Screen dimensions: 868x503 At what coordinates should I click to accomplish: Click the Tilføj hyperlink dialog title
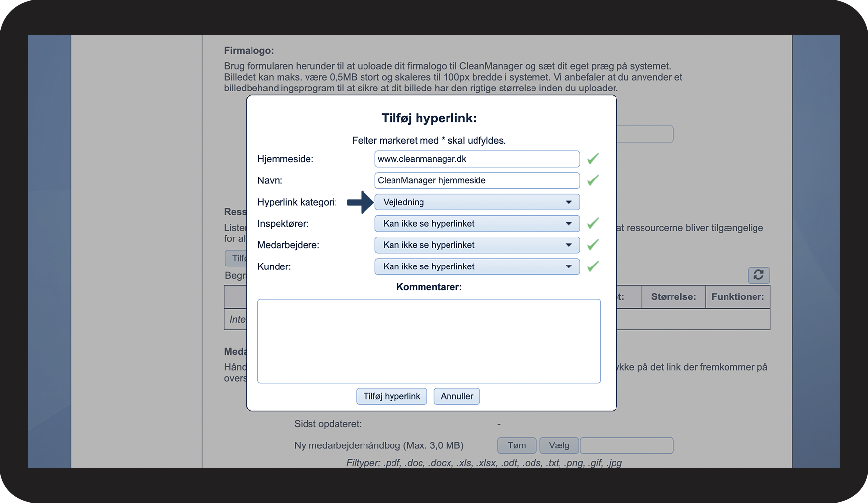(x=429, y=118)
